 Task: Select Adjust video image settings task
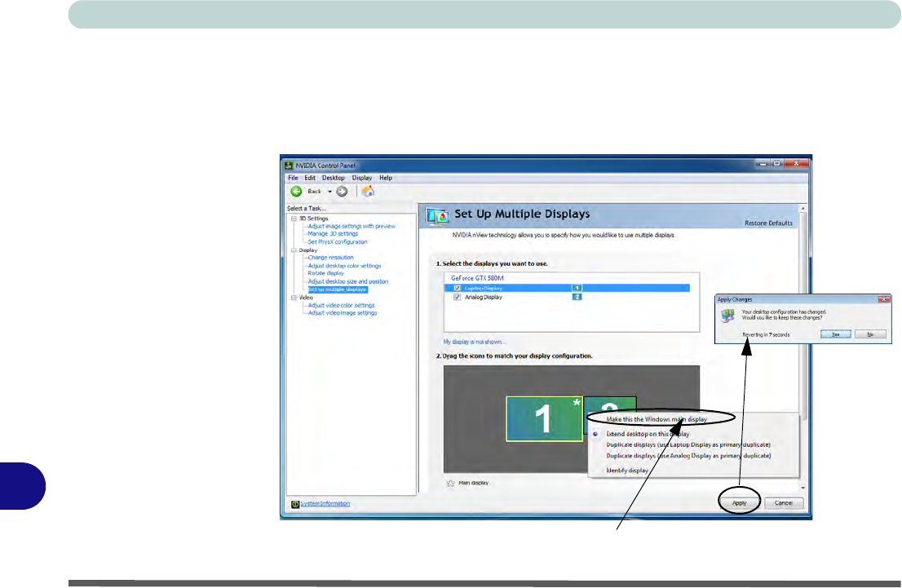(343, 313)
